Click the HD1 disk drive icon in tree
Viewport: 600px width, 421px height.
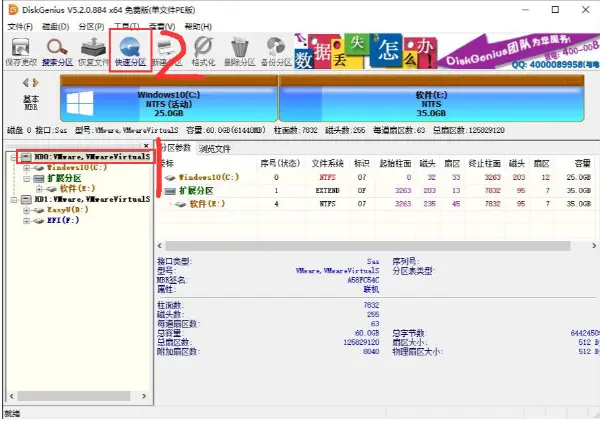click(26, 199)
